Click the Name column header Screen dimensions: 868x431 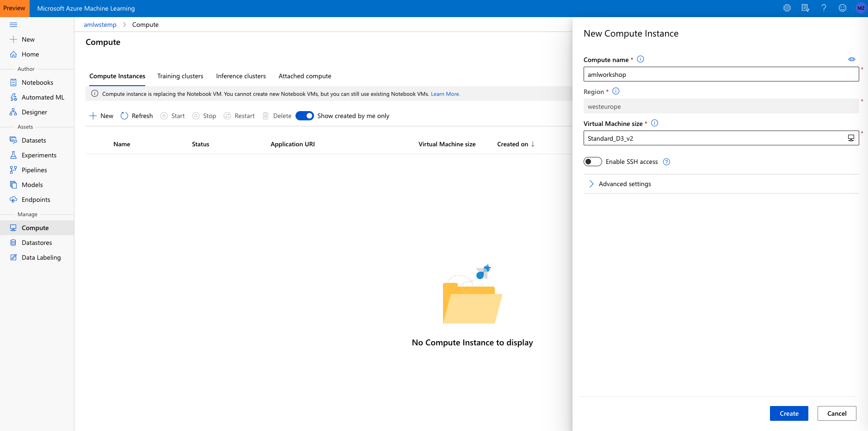122,144
